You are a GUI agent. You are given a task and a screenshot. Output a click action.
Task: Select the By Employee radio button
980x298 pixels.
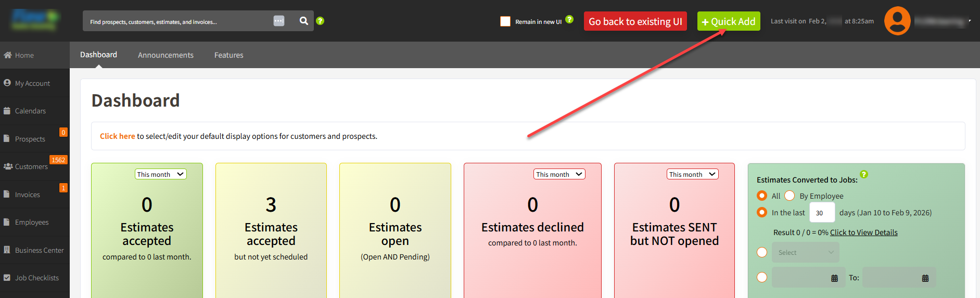[x=790, y=196]
